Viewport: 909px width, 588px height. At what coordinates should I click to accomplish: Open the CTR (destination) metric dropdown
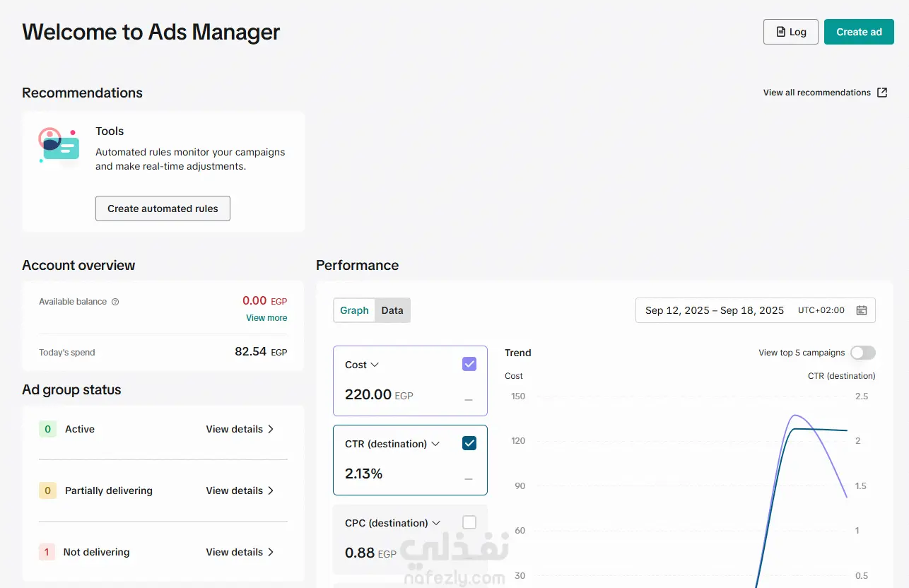435,444
